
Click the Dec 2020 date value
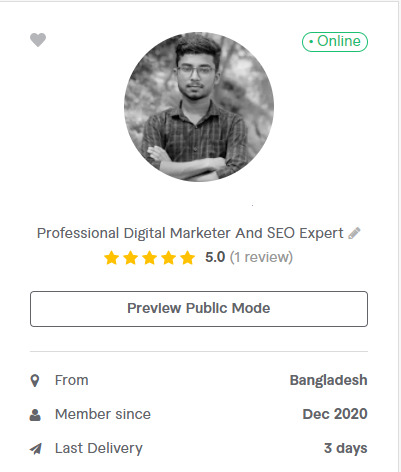(x=335, y=414)
